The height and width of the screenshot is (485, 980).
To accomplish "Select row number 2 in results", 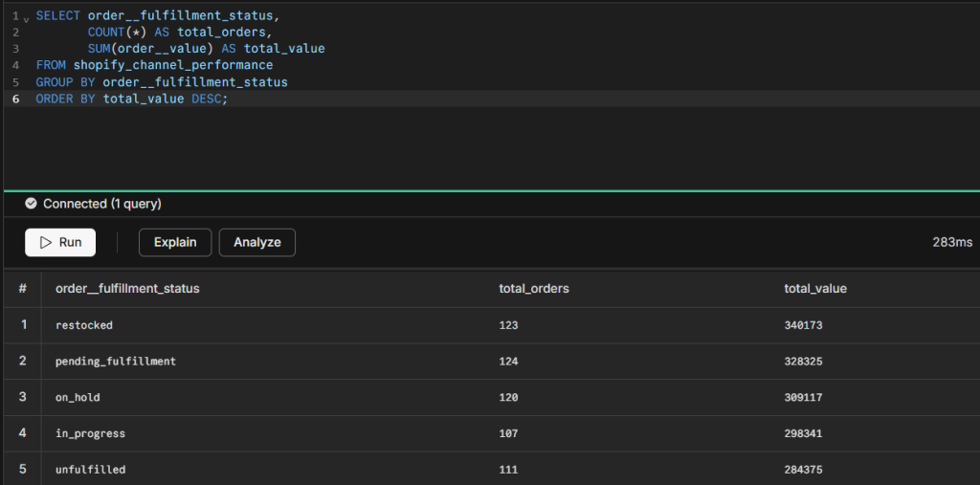I will [x=23, y=361].
